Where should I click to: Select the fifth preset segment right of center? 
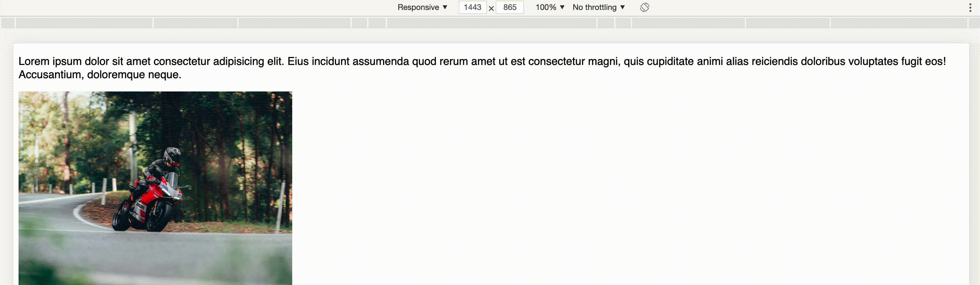pos(898,23)
